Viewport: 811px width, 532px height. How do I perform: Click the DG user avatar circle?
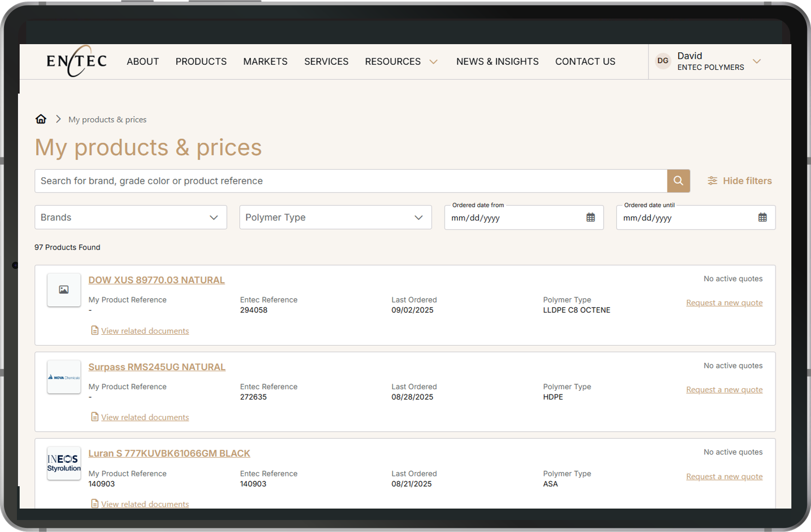[663, 61]
